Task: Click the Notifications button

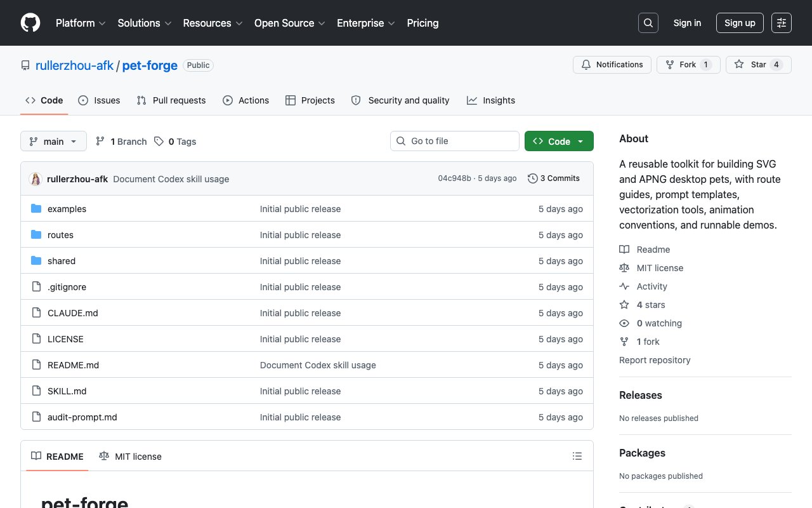Action: click(612, 65)
